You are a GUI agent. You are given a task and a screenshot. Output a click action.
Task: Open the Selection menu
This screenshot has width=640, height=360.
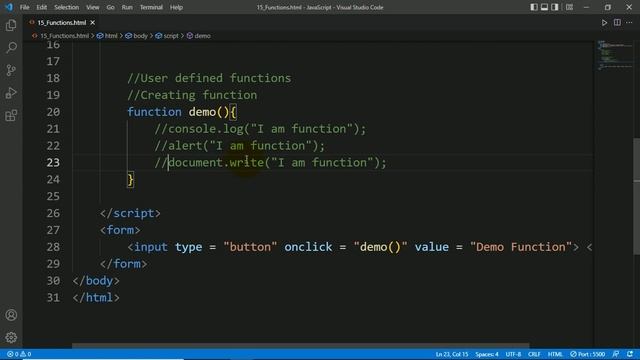click(67, 7)
